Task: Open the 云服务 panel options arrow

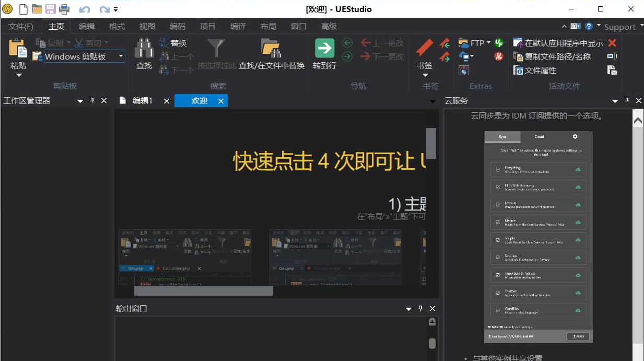Action: click(615, 101)
